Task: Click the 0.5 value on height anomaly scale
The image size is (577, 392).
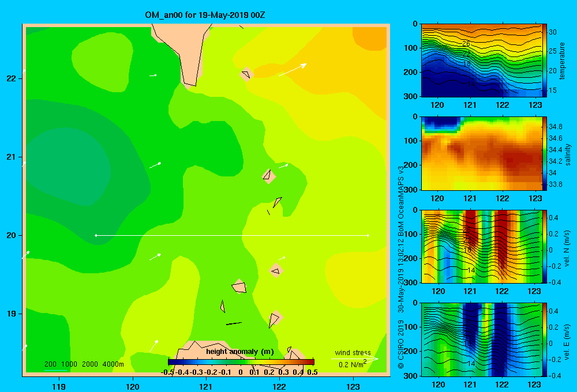Action: pos(312,372)
